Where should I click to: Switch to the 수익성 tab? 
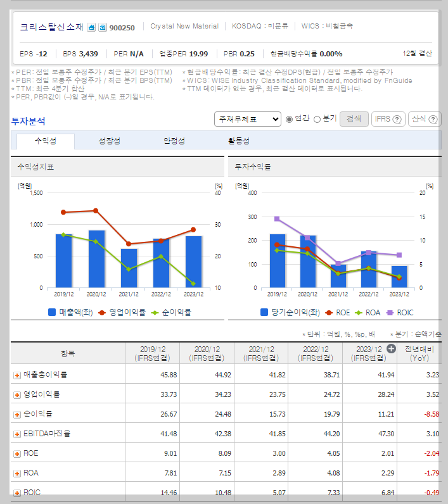[46, 141]
